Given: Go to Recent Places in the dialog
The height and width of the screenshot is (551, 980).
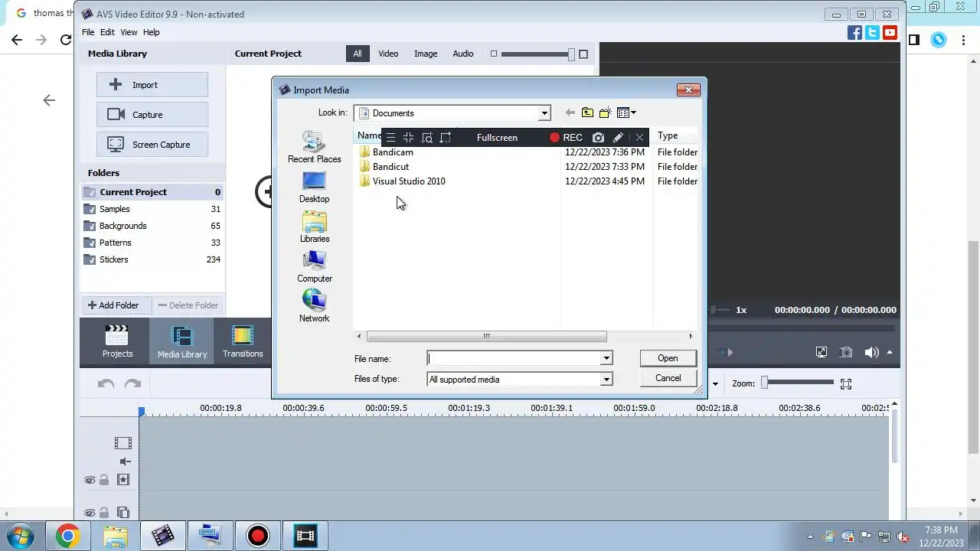Looking at the screenshot, I should (x=314, y=147).
